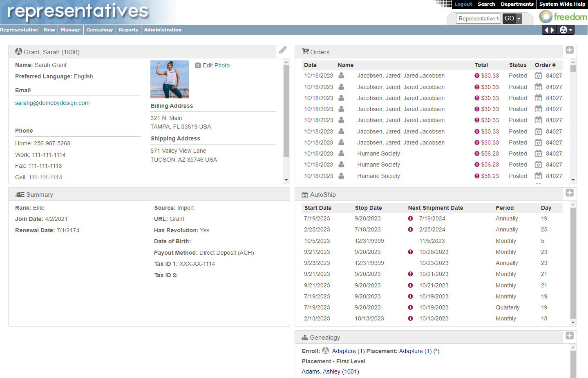Click the Logout link

[x=463, y=4]
